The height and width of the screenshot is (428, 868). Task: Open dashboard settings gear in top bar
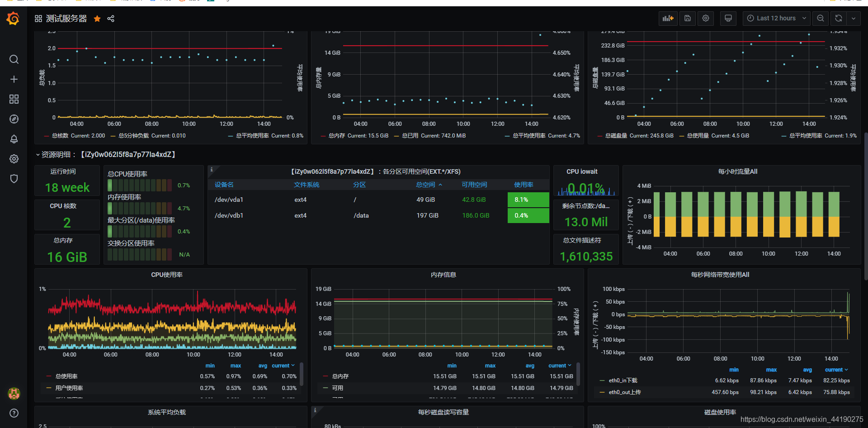click(x=706, y=18)
